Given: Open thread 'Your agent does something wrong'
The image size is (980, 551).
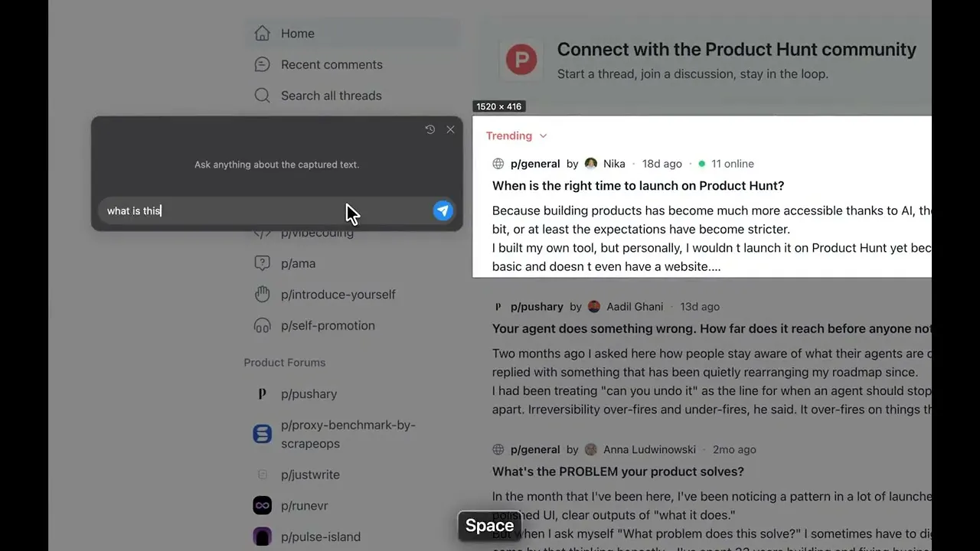Looking at the screenshot, I should [712, 329].
